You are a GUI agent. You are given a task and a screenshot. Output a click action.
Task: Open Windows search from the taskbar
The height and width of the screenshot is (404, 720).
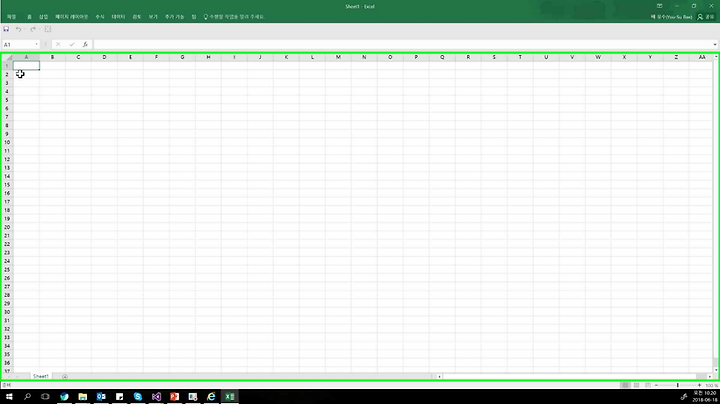coord(27,396)
